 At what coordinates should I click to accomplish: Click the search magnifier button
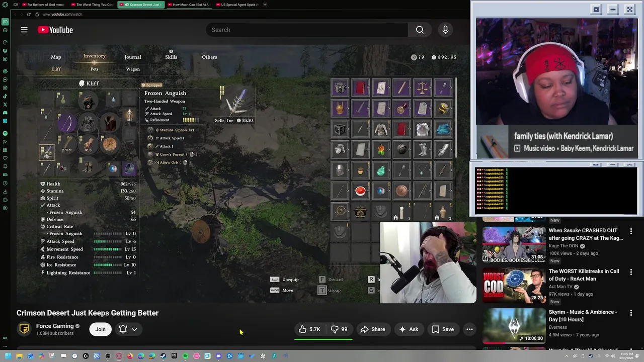click(x=420, y=30)
